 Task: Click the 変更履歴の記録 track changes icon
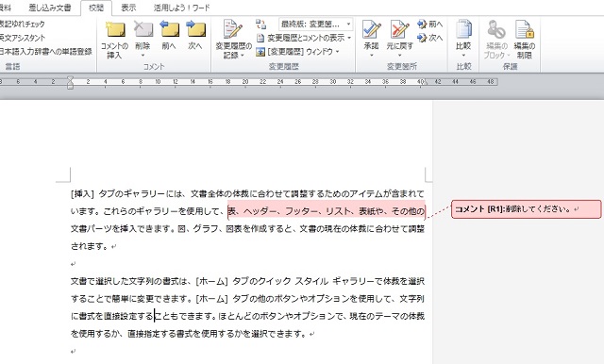(233, 30)
